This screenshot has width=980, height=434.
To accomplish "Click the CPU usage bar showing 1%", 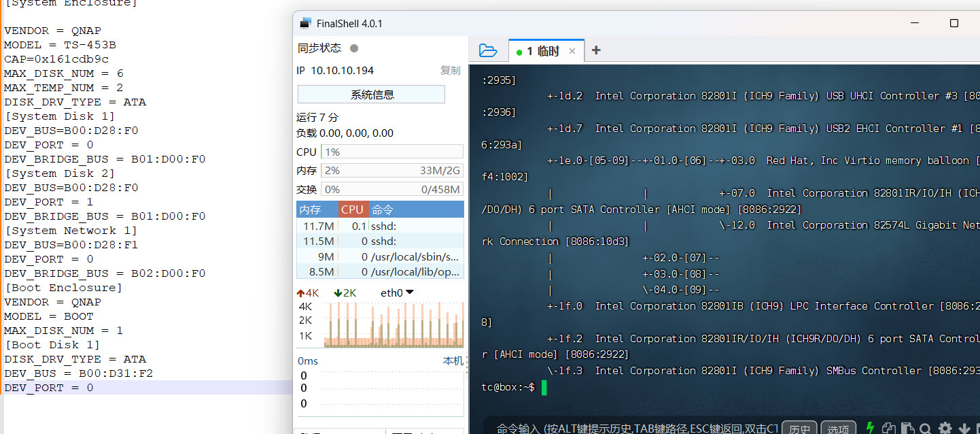I will (392, 152).
